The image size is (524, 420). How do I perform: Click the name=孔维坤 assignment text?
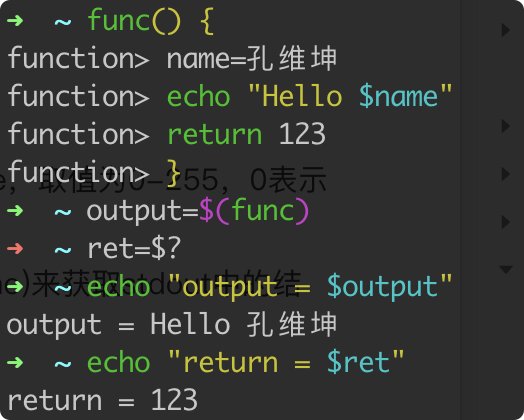click(252, 58)
